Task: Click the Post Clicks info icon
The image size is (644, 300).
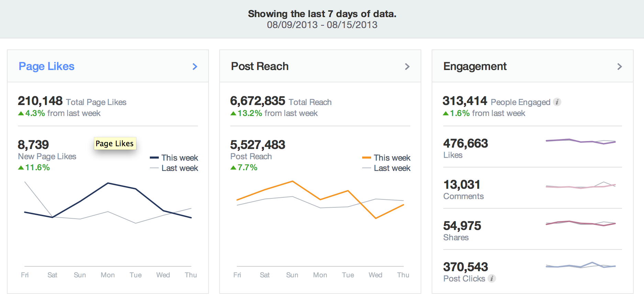Action: coord(492,278)
